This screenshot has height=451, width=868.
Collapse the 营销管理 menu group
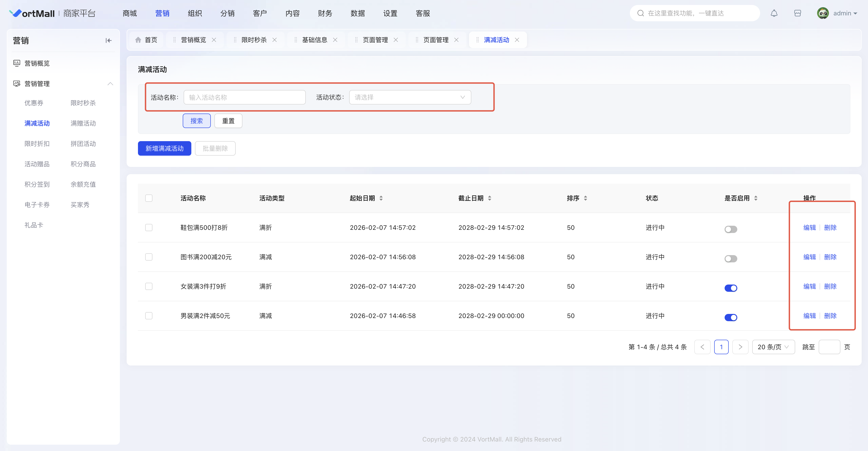[x=110, y=84]
